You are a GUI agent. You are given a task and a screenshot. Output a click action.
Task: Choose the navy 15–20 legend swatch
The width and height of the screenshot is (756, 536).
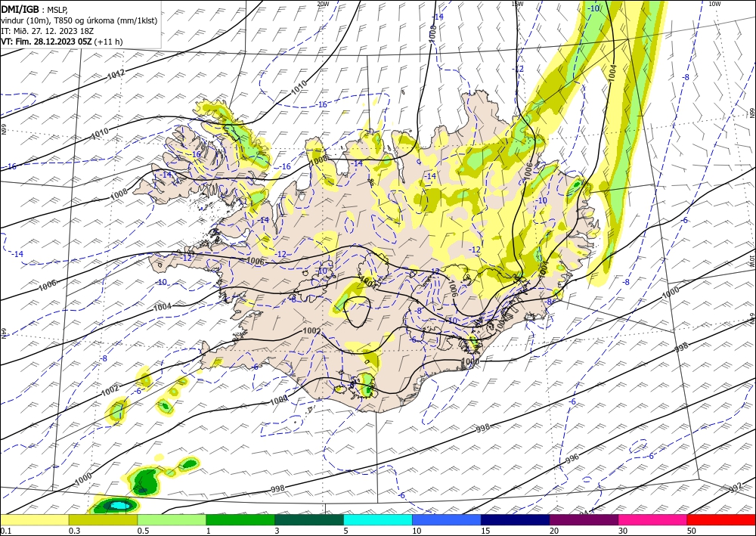click(516, 519)
